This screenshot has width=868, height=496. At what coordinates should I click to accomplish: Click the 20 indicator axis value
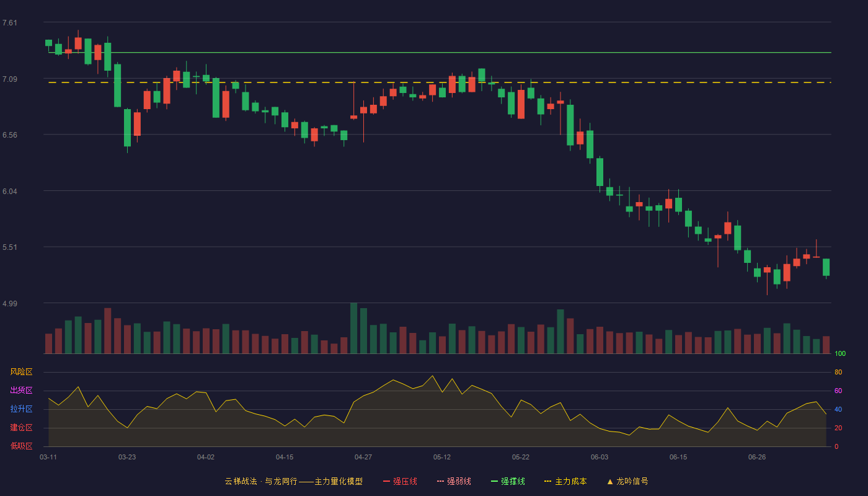pos(838,428)
